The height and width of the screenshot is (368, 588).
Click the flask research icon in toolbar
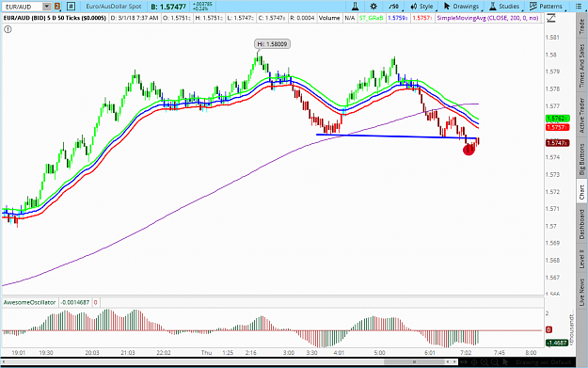355,7
